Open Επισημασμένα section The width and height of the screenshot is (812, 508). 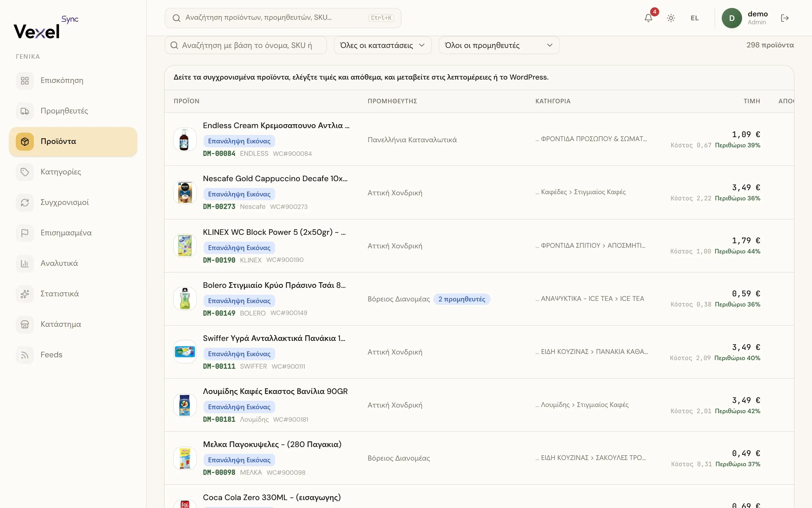point(73,233)
